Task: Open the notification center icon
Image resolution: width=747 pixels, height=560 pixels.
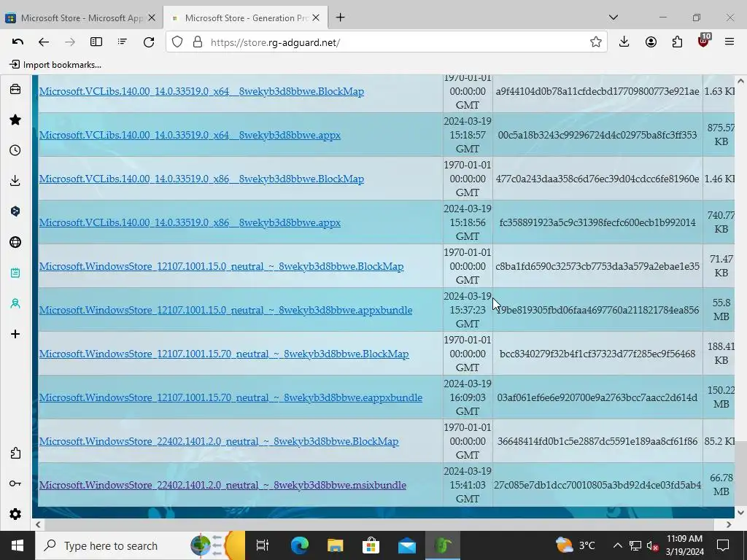Action: click(x=723, y=545)
